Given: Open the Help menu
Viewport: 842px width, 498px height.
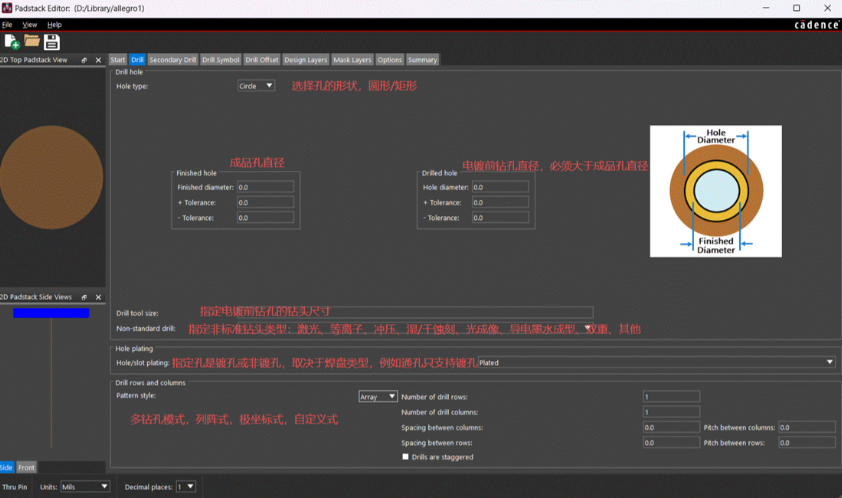Looking at the screenshot, I should 54,25.
